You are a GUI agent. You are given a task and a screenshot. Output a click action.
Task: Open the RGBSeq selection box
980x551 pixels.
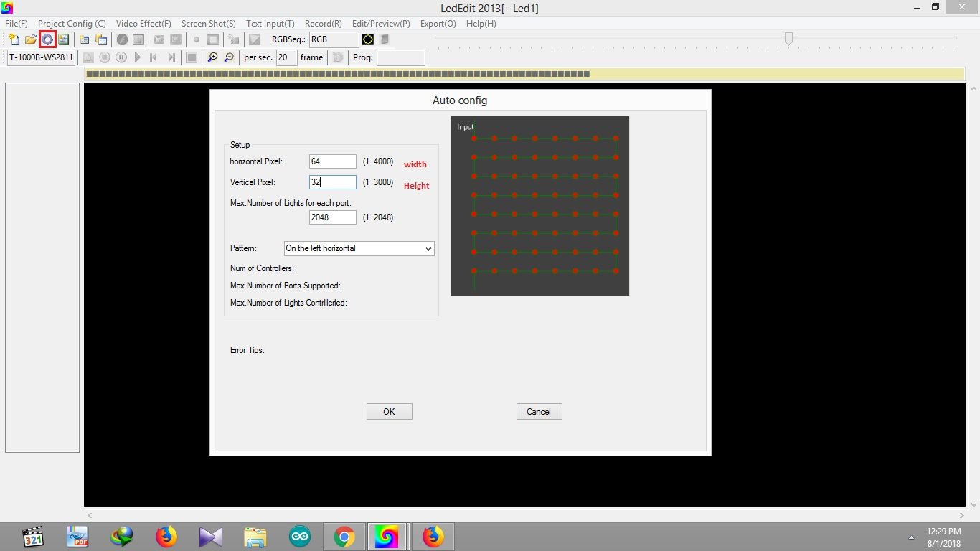[333, 39]
